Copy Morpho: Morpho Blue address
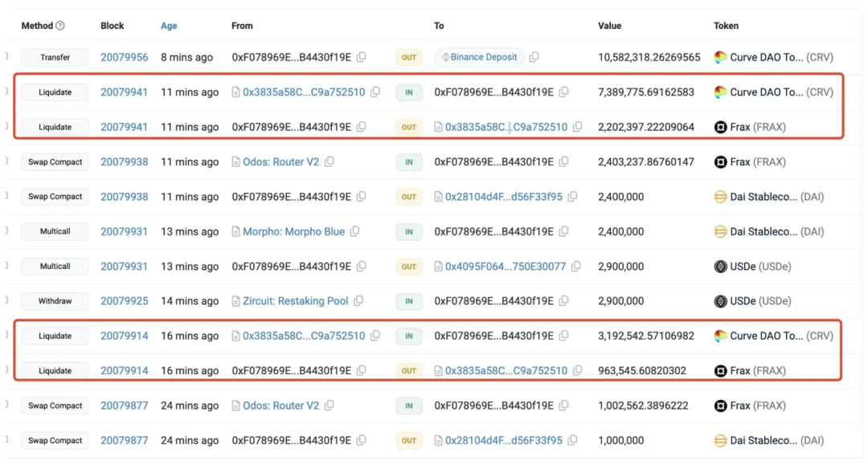Viewport: 868px width, 469px height. coord(354,232)
